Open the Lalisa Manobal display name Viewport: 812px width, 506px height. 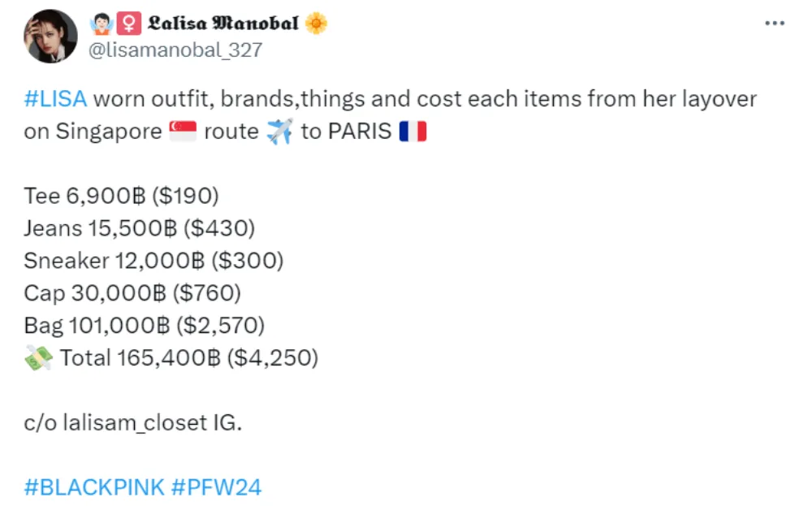click(222, 24)
